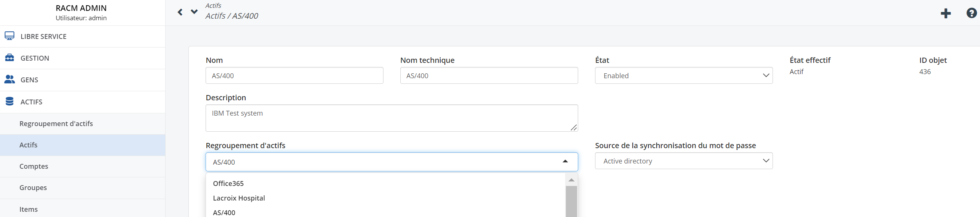Viewport: 980px width, 217px height.
Task: Collapse ACTIFS menu section
Action: click(83, 102)
